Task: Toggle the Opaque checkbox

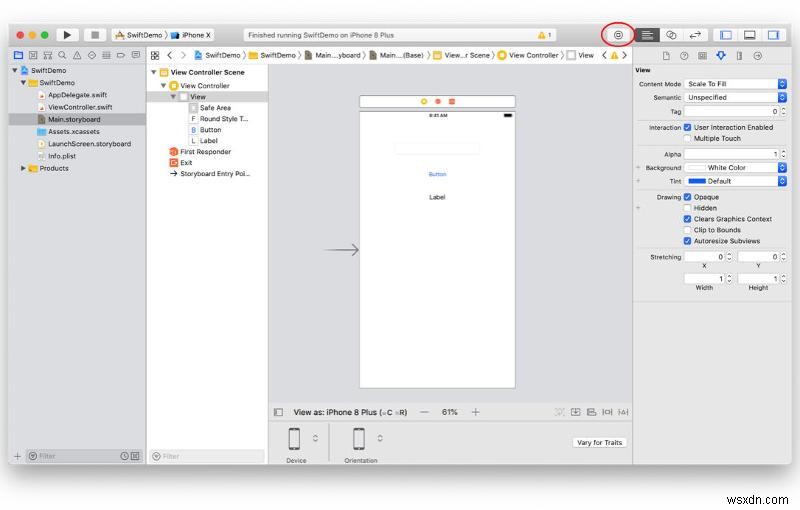Action: pyautogui.click(x=687, y=197)
